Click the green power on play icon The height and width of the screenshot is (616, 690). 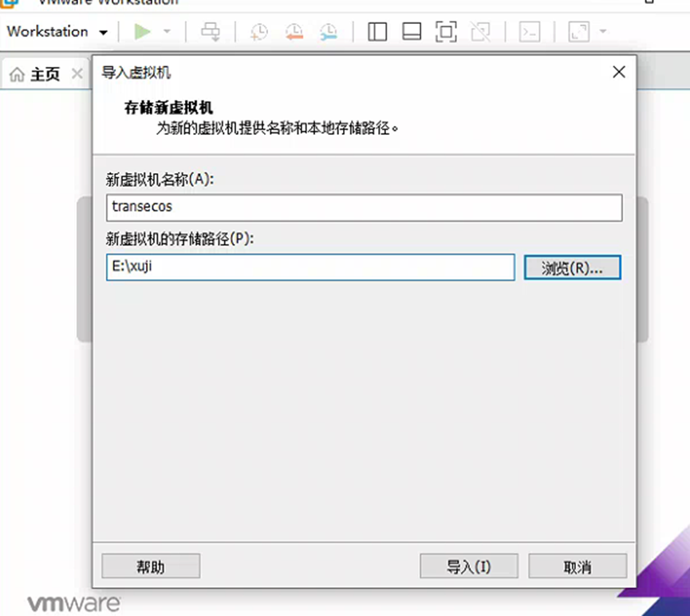[142, 32]
